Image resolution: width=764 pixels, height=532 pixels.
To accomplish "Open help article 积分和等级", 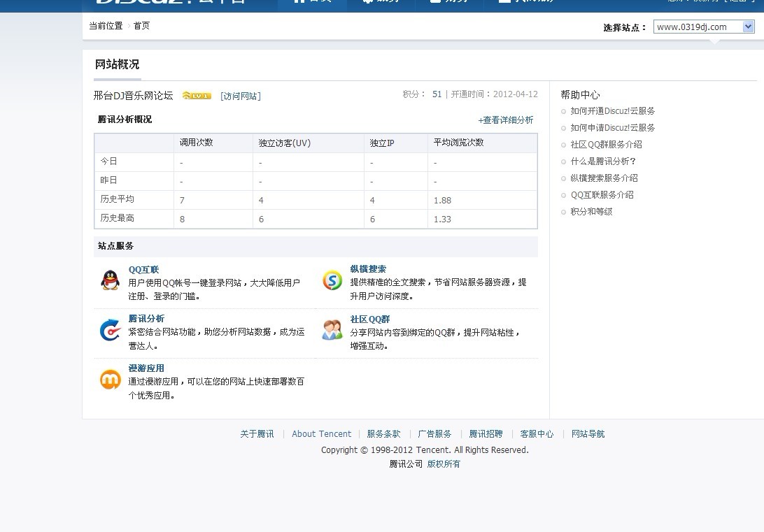I will pos(591,212).
